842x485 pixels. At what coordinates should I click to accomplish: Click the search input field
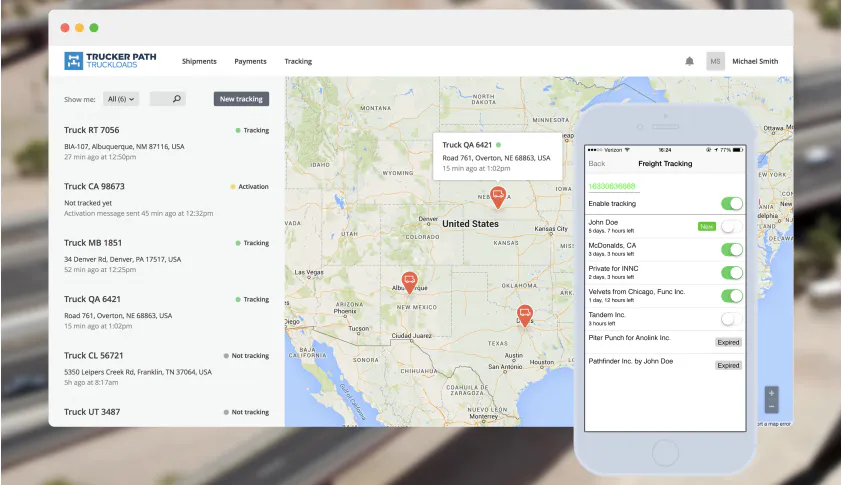pos(168,99)
